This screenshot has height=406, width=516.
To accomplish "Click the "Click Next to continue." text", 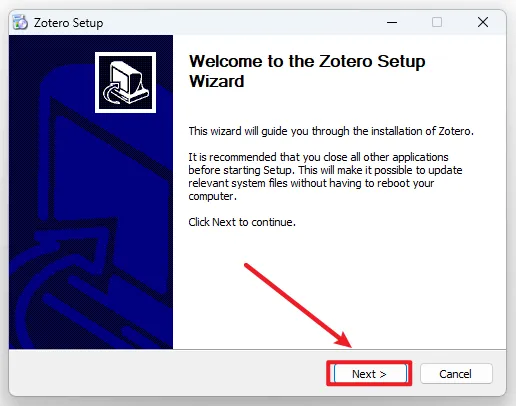I will [242, 222].
